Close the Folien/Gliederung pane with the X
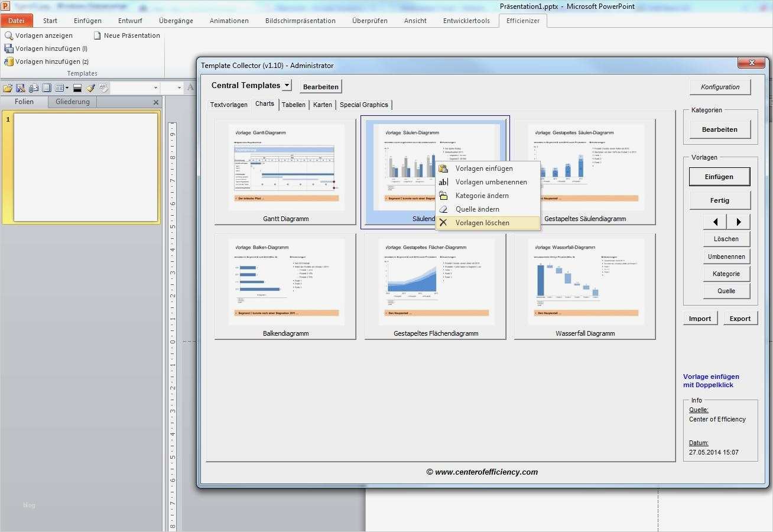This screenshot has width=773, height=532. click(x=156, y=102)
